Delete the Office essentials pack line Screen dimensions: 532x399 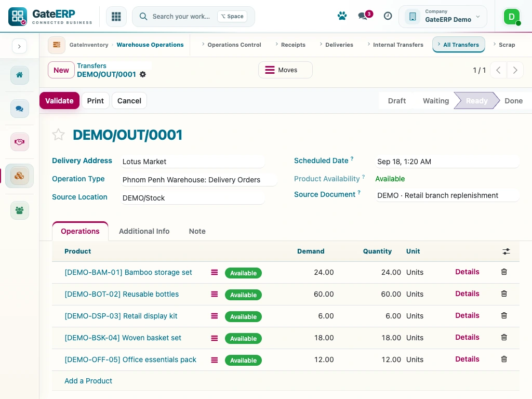tap(504, 359)
